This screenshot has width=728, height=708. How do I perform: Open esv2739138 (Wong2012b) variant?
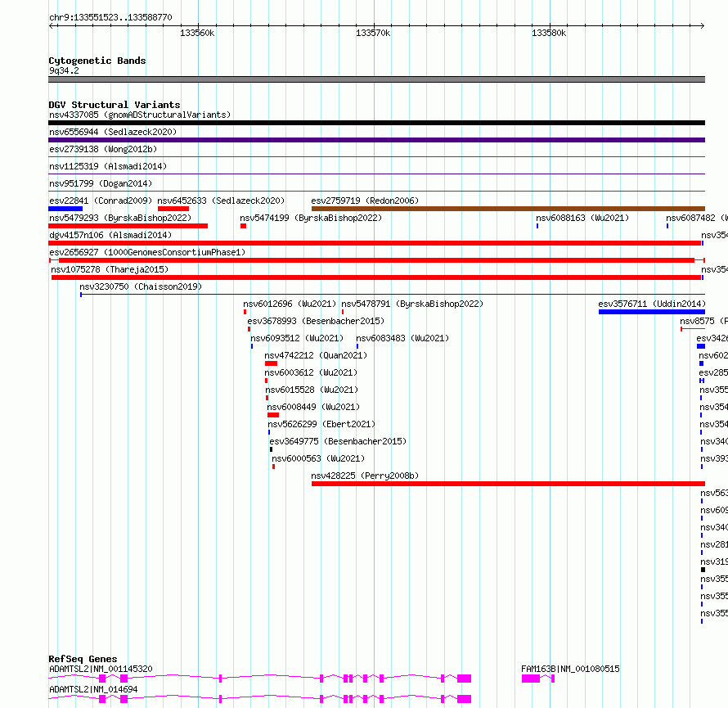[103, 149]
